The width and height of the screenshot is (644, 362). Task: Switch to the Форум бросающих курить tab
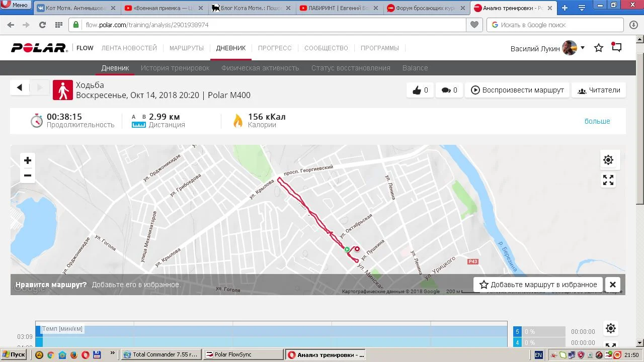427,8
